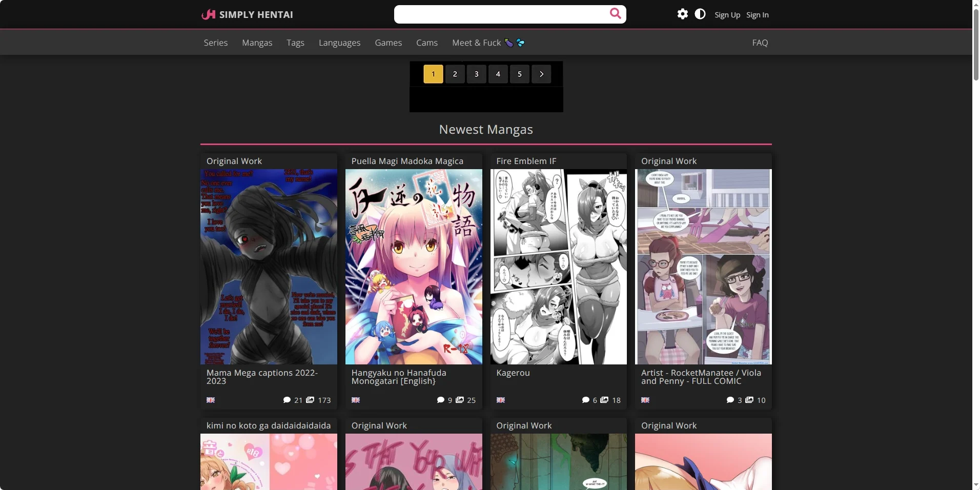Toggle the dark/light theme contrast icon

click(700, 14)
